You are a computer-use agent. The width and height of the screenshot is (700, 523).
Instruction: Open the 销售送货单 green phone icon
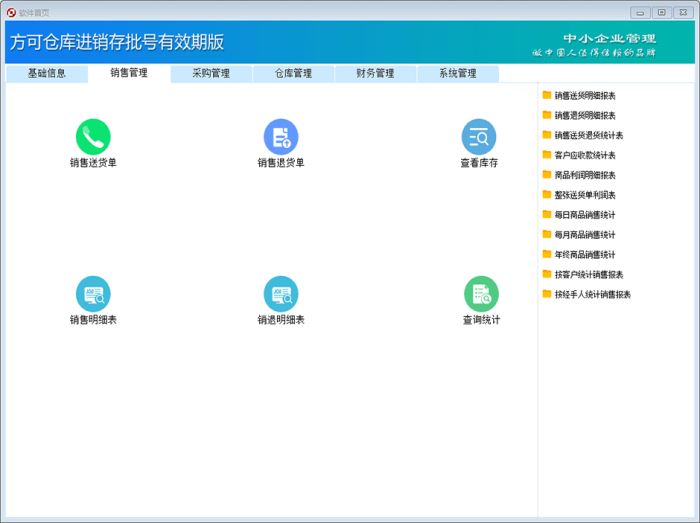coord(93,137)
